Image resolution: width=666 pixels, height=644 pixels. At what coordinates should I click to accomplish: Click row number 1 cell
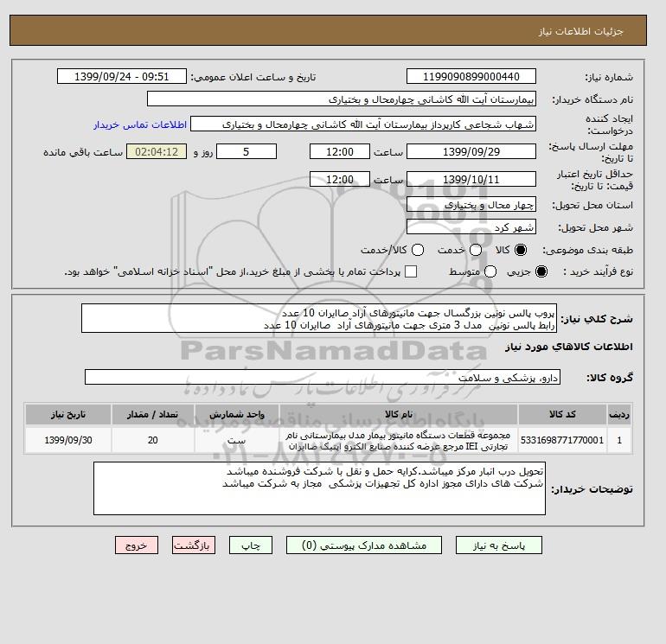point(619,440)
